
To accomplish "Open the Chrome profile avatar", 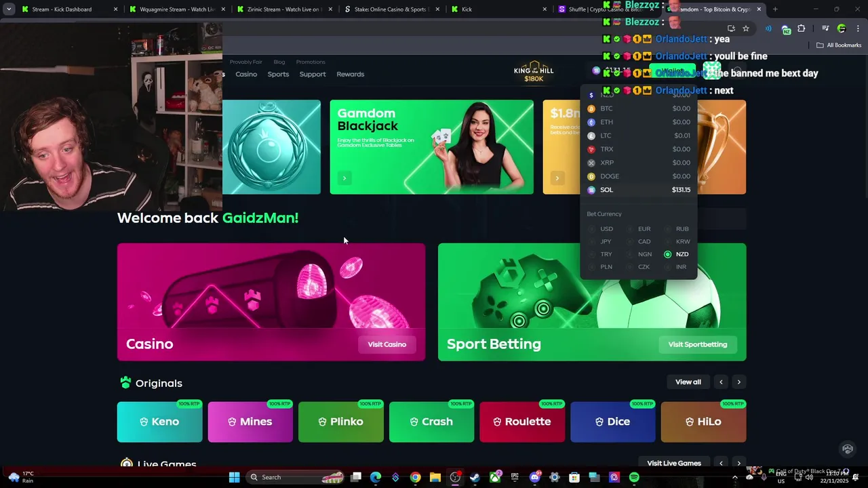I will pos(842,28).
